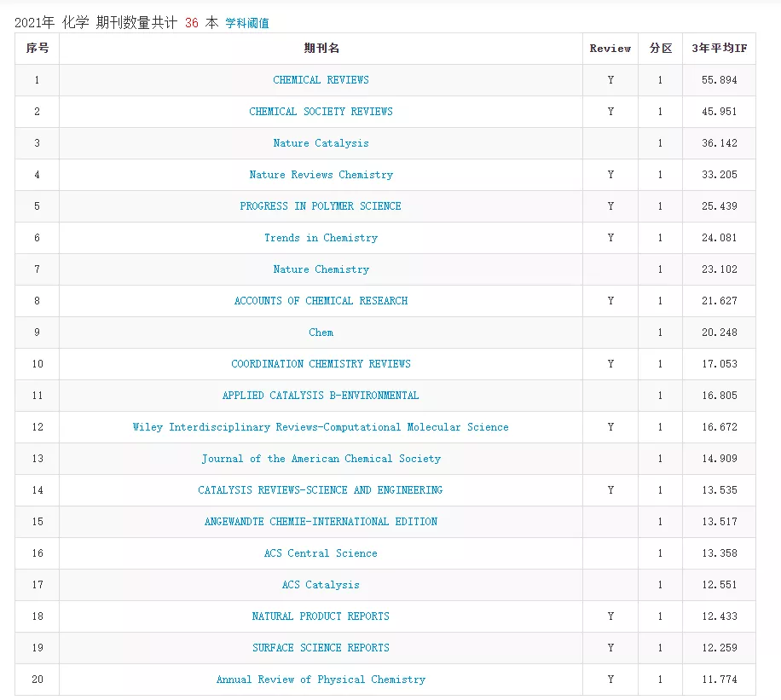Open NATURAL PRODUCT REPORTS link
781x700 pixels.
(321, 616)
